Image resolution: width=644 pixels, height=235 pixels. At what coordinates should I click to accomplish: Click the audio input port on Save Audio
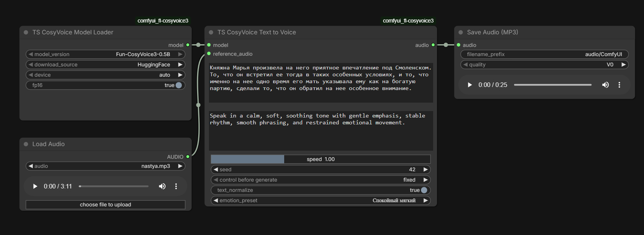(x=458, y=45)
